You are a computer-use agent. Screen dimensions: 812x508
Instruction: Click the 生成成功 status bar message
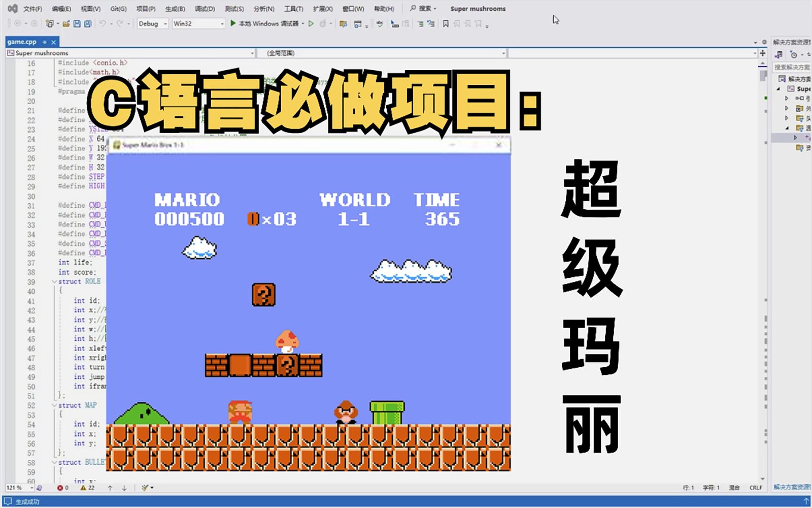coord(27,502)
